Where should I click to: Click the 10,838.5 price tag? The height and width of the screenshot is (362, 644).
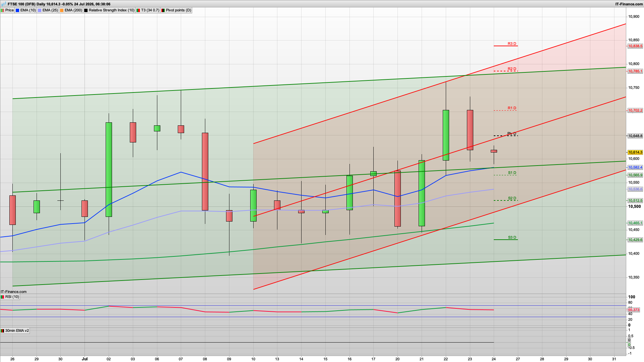pos(635,46)
